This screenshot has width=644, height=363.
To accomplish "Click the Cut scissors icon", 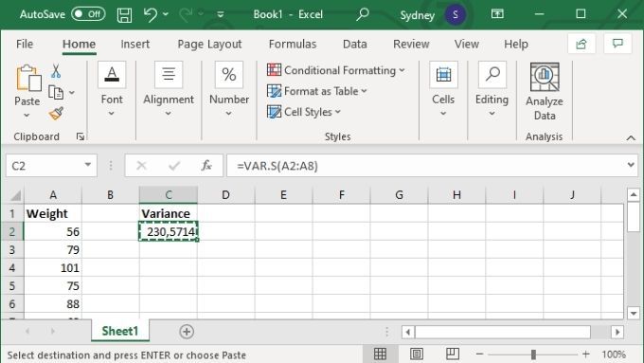I will [x=56, y=71].
